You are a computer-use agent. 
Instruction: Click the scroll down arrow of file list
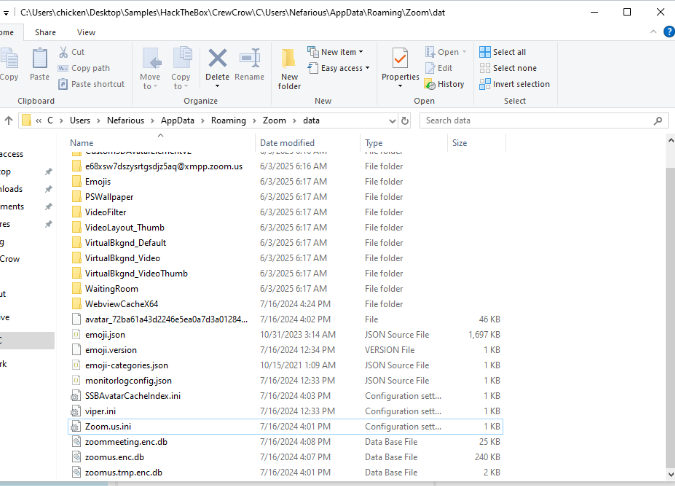670,474
